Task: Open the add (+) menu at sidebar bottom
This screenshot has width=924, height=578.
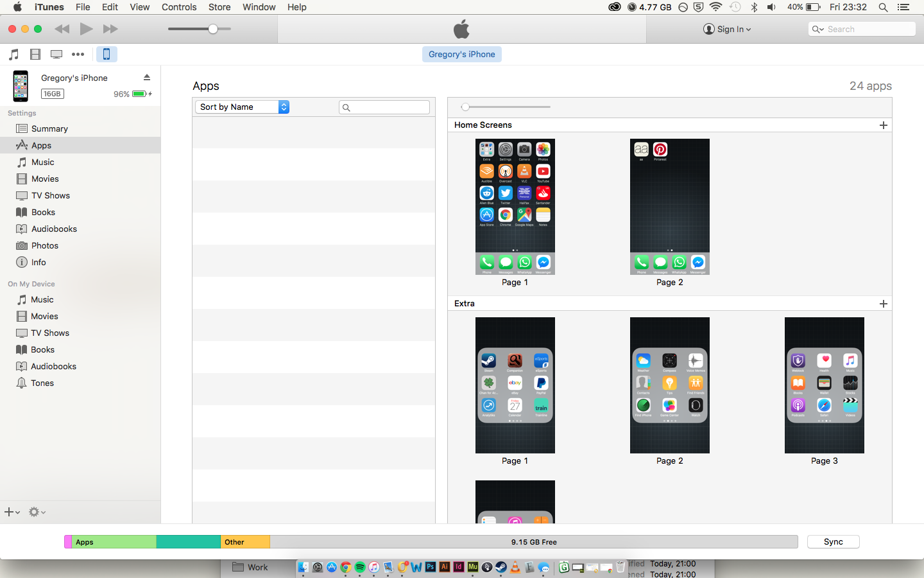Action: click(x=12, y=512)
